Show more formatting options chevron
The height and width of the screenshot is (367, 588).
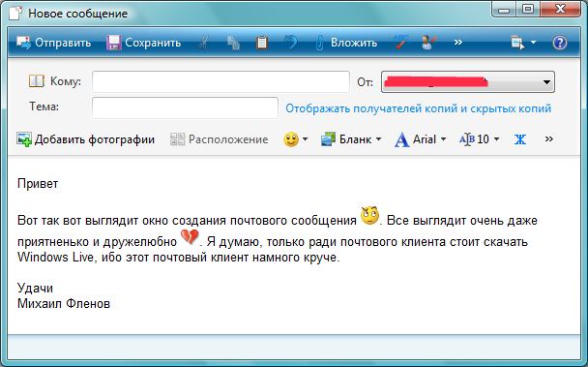548,139
